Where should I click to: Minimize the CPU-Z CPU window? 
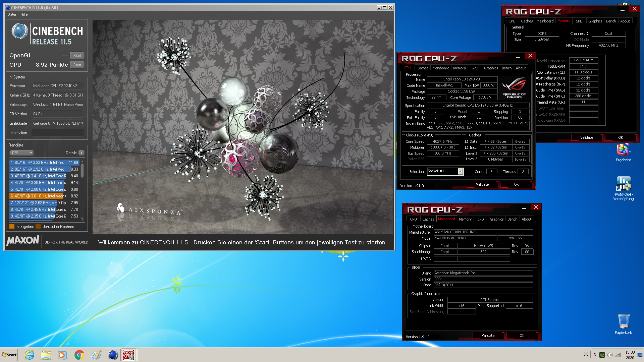(x=518, y=56)
